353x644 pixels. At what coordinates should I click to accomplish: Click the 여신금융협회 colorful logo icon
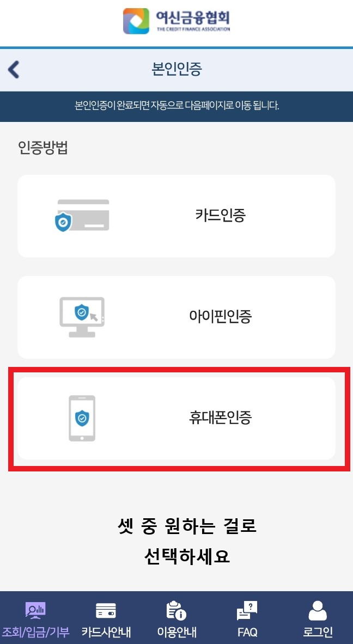point(136,21)
